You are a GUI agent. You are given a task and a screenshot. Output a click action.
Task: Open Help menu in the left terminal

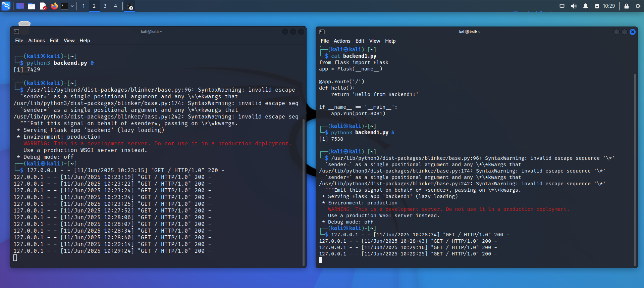tap(85, 41)
